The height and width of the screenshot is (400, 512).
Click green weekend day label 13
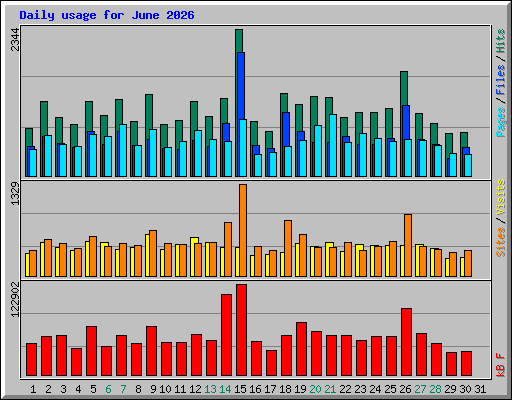[x=210, y=389]
